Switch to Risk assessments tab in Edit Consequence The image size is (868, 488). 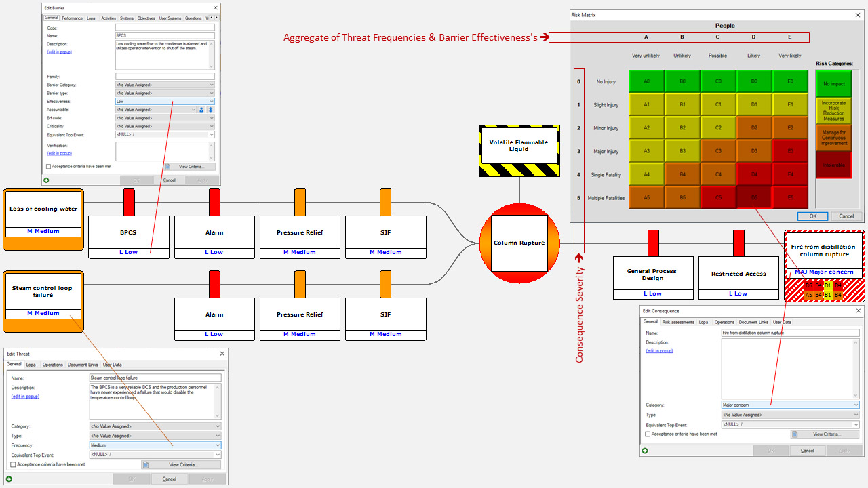tap(678, 322)
